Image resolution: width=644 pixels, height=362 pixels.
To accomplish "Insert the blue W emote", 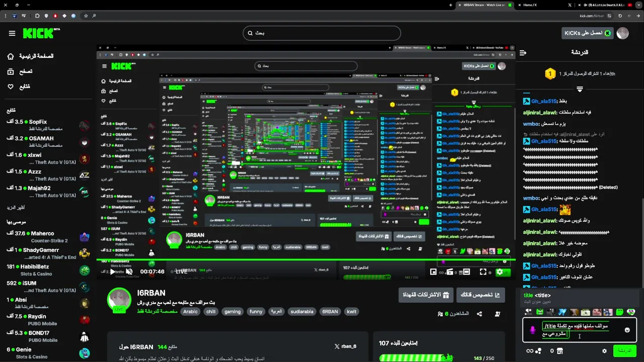I will point(562,312).
